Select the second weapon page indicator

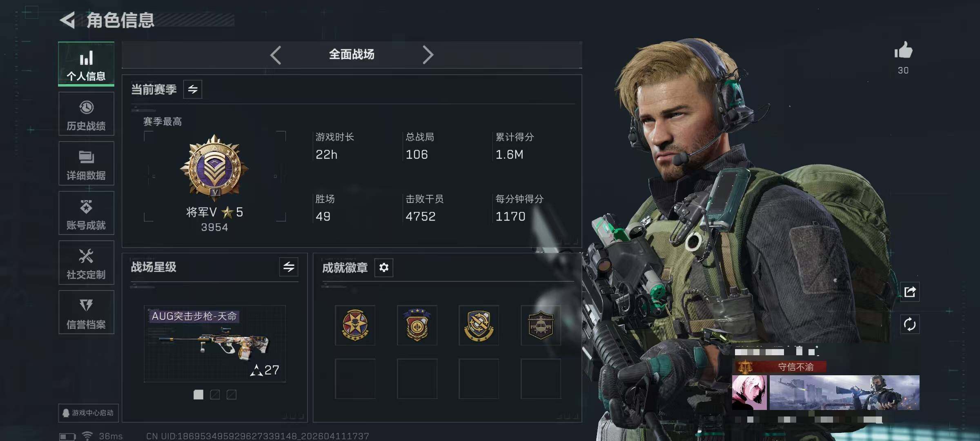(215, 394)
